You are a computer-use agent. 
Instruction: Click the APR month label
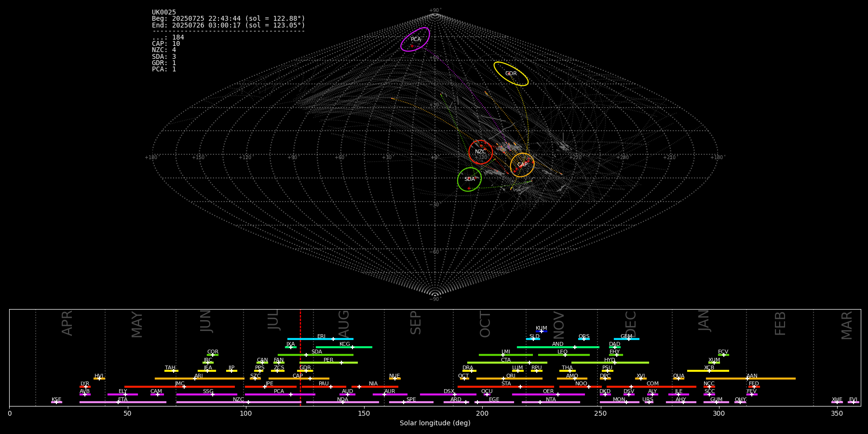coord(67,323)
